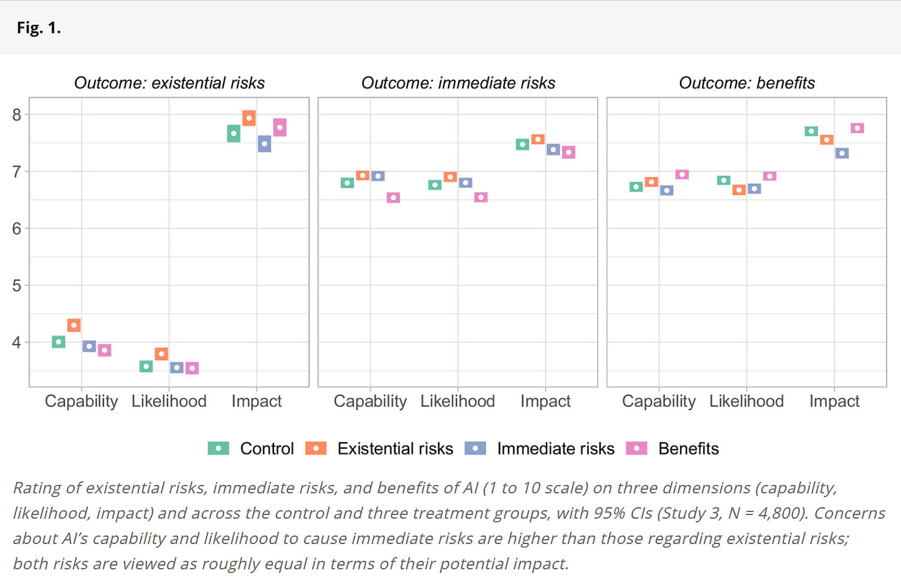901x588 pixels.
Task: Click the 'Immediate risks' legend text label
Action: pyautogui.click(x=555, y=448)
